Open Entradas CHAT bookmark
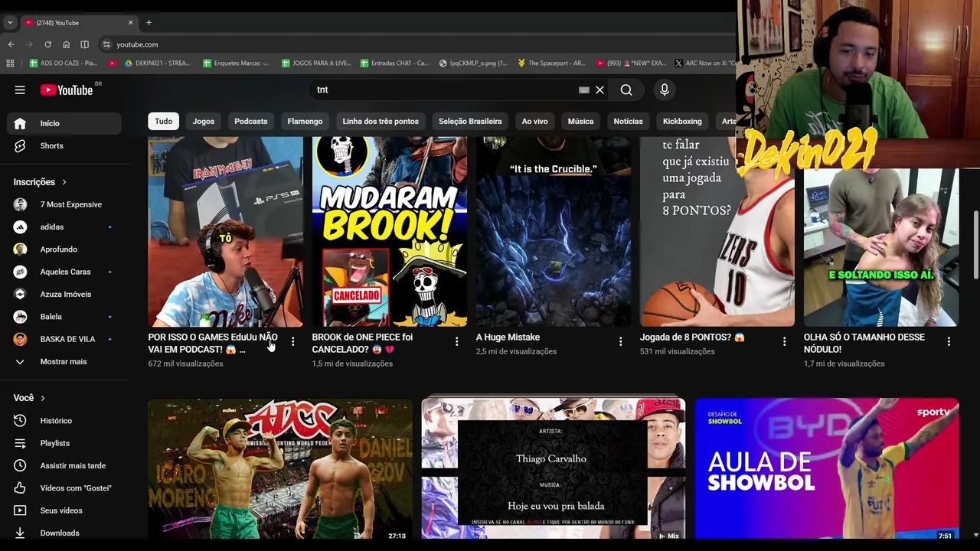The height and width of the screenshot is (551, 980). (394, 64)
